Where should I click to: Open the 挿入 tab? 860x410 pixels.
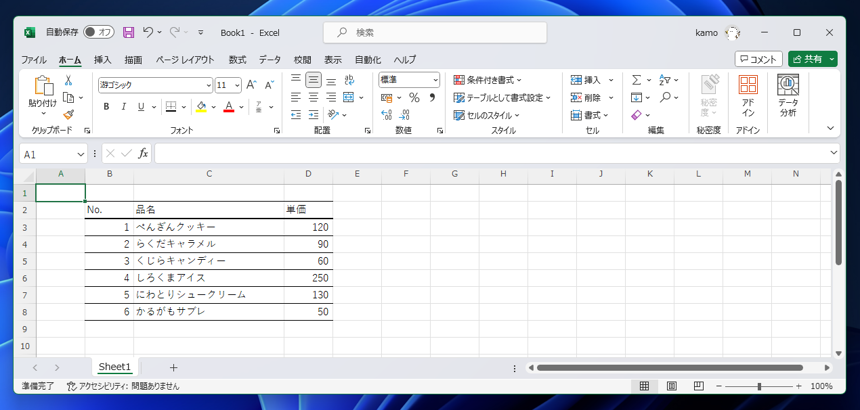click(x=103, y=60)
